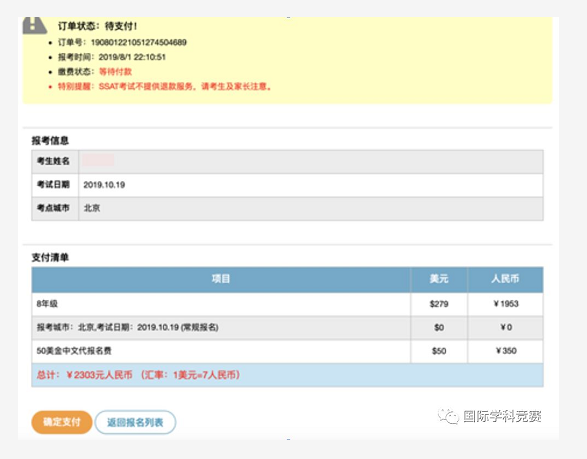Click the redacted candidate name field
This screenshot has height=459, width=587.
pyautogui.click(x=98, y=160)
